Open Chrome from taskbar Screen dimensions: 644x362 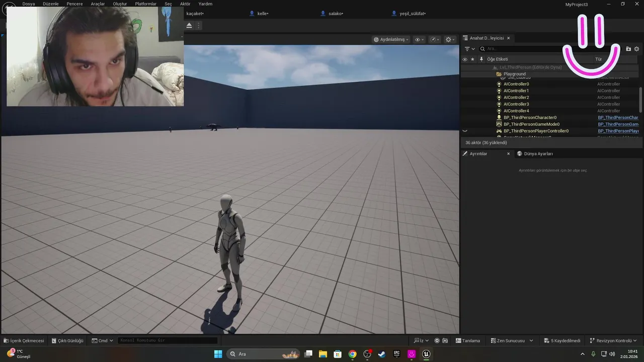click(x=353, y=354)
